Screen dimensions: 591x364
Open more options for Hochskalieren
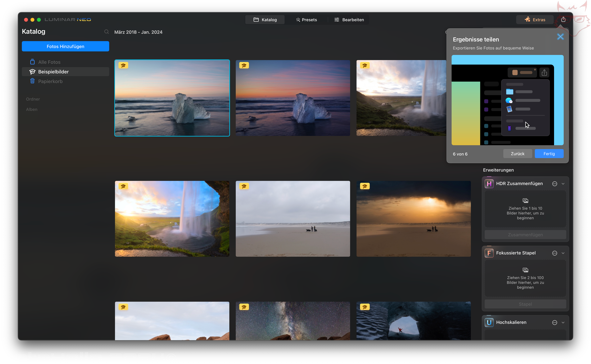click(x=554, y=322)
